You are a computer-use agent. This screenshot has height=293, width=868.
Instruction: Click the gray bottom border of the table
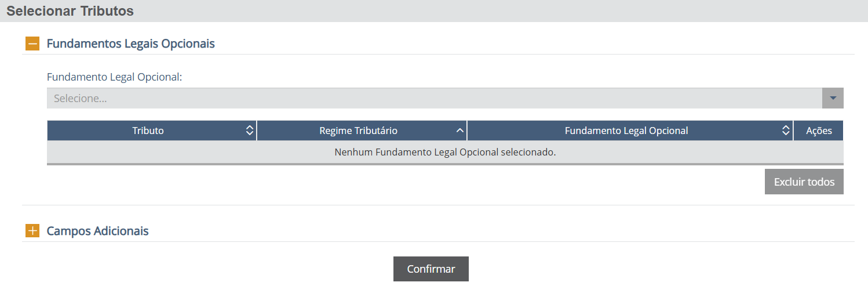pyautogui.click(x=445, y=164)
